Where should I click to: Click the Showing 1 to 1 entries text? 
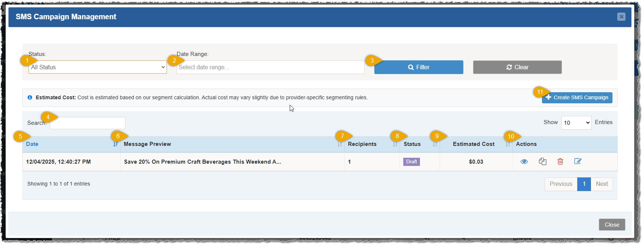click(59, 184)
